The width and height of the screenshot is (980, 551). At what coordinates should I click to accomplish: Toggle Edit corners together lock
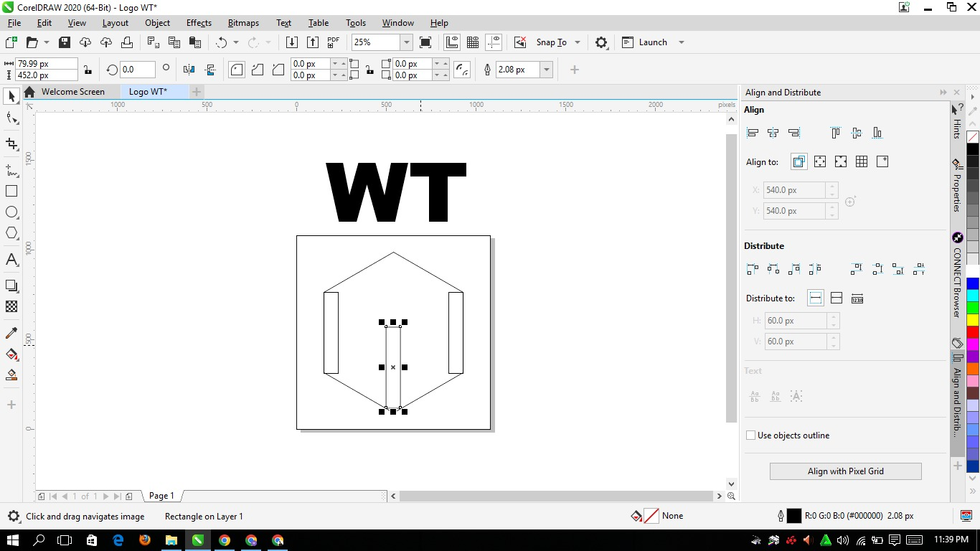[369, 70]
